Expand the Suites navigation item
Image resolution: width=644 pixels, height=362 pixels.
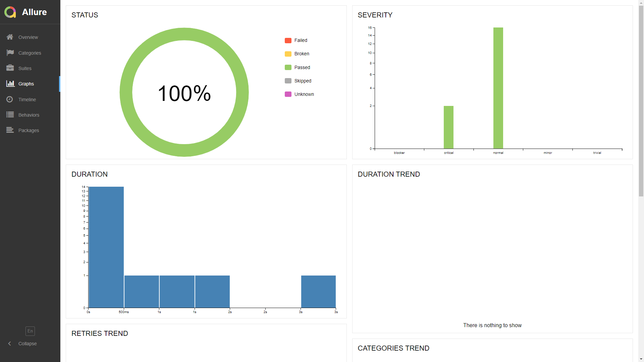pyautogui.click(x=25, y=68)
